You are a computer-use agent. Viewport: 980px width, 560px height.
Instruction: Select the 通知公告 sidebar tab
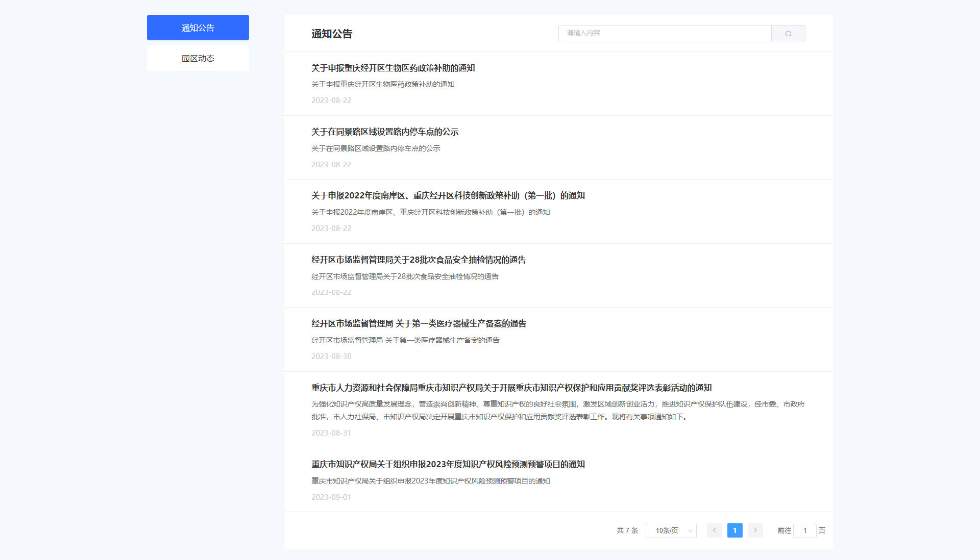point(198,28)
